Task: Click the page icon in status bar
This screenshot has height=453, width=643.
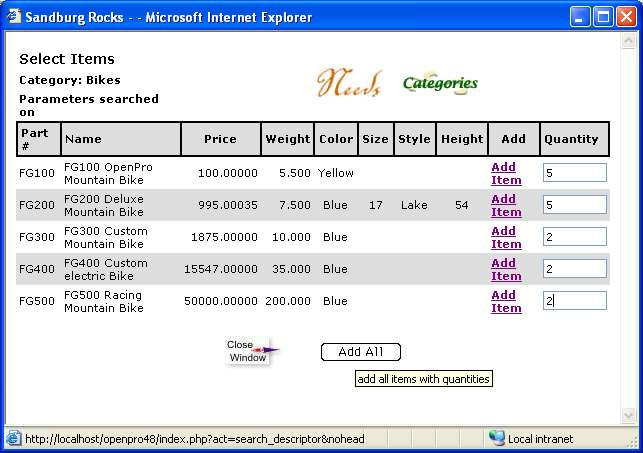Action: 13,438
